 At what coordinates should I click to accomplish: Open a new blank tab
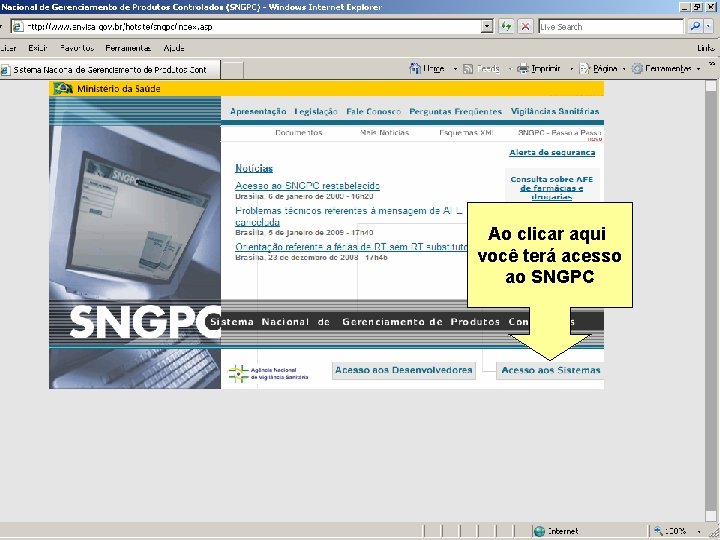232,70
